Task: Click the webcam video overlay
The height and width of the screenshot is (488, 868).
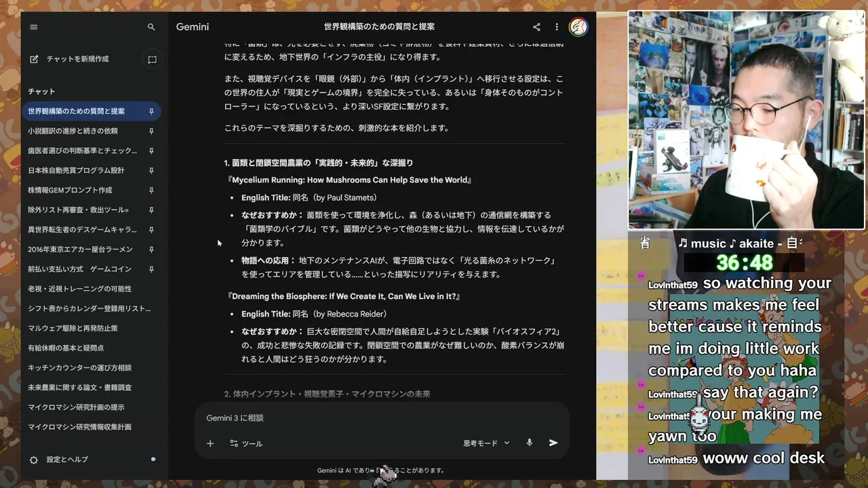Action: (x=747, y=120)
